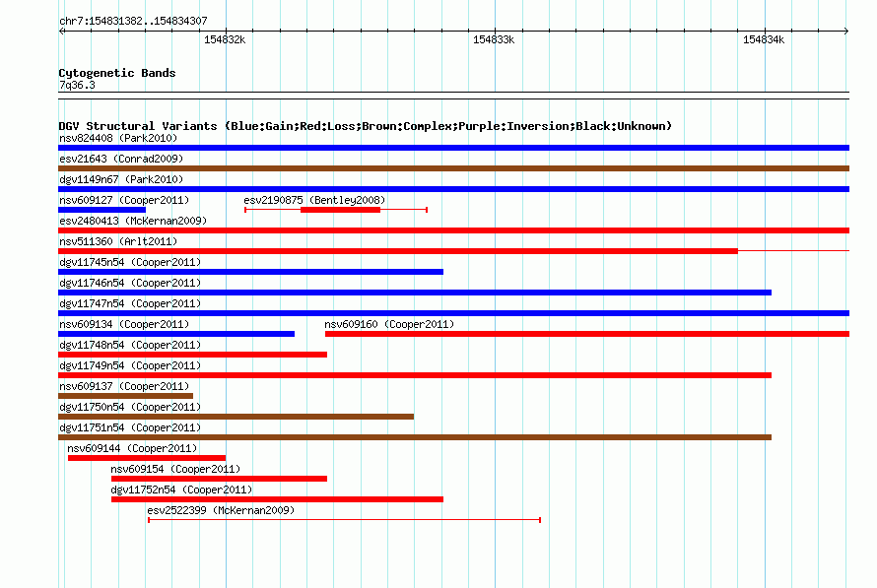Image resolution: width=877 pixels, height=588 pixels.
Task: Click the red dgv11752n54 loss bar
Action: click(278, 499)
